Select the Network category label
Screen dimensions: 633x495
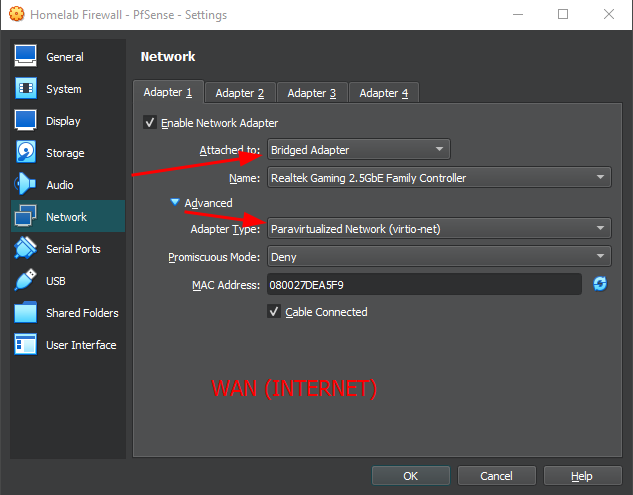[x=66, y=217]
